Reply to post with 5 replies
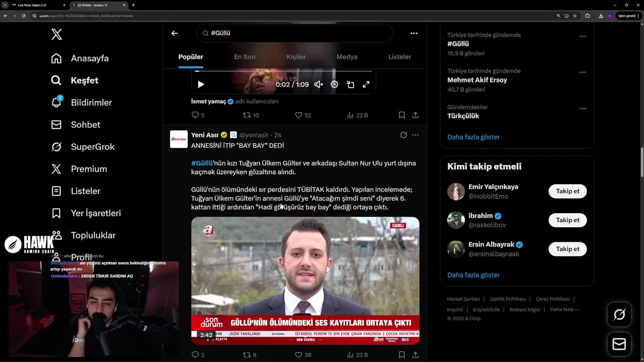 tap(198, 115)
